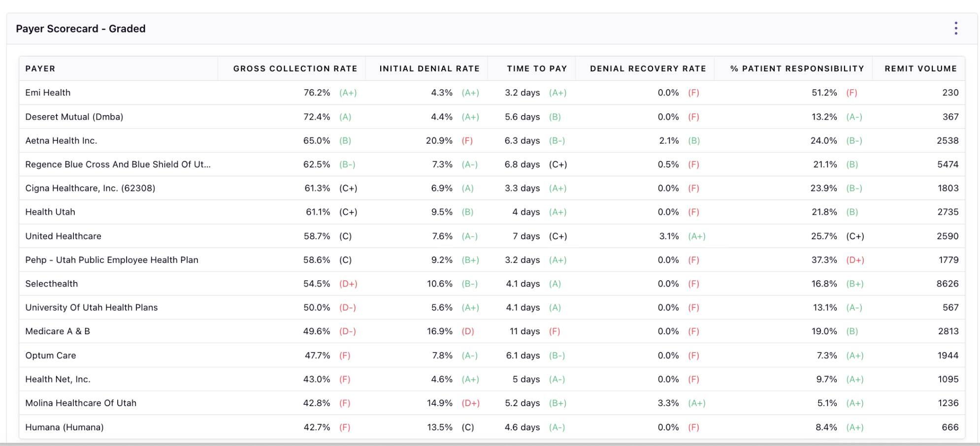The image size is (980, 446).
Task: Click University Of Utah's 50.0% collection rate
Action: pos(317,307)
